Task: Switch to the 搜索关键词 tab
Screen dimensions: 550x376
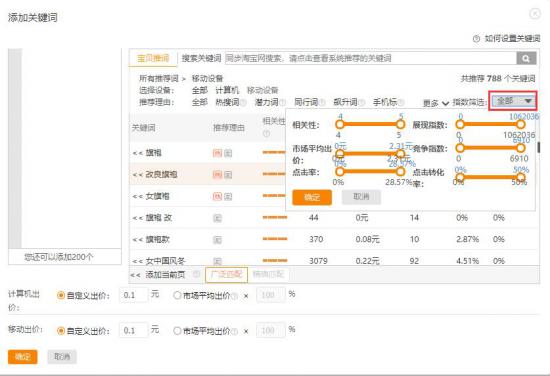Action: click(x=201, y=58)
